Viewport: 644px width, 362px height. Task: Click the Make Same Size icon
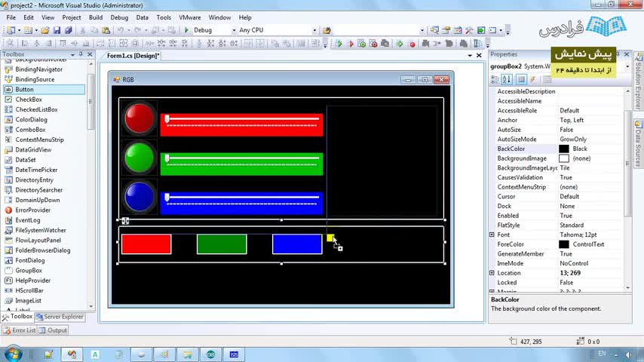[123, 43]
